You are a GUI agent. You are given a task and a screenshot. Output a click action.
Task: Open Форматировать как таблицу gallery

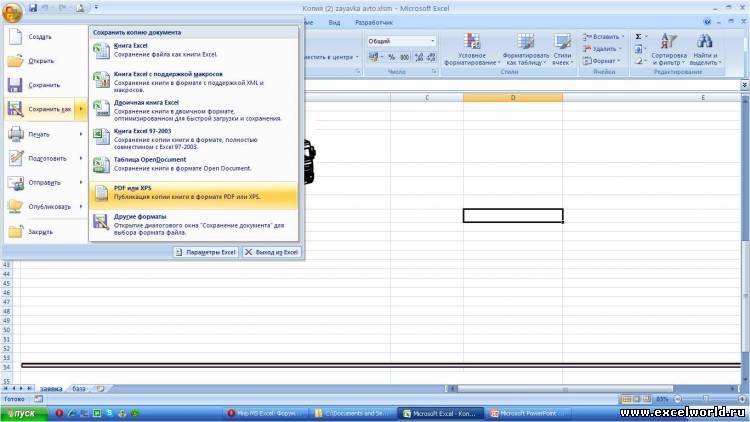[x=526, y=50]
